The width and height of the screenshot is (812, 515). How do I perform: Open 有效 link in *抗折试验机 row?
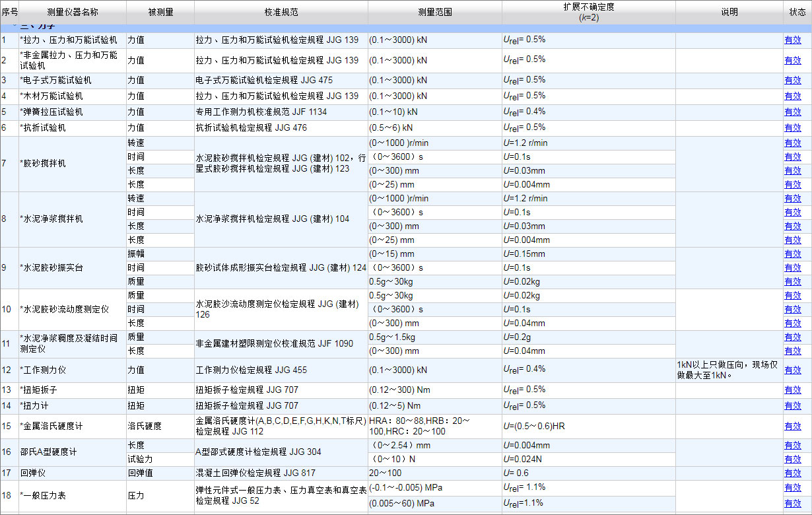tap(792, 128)
